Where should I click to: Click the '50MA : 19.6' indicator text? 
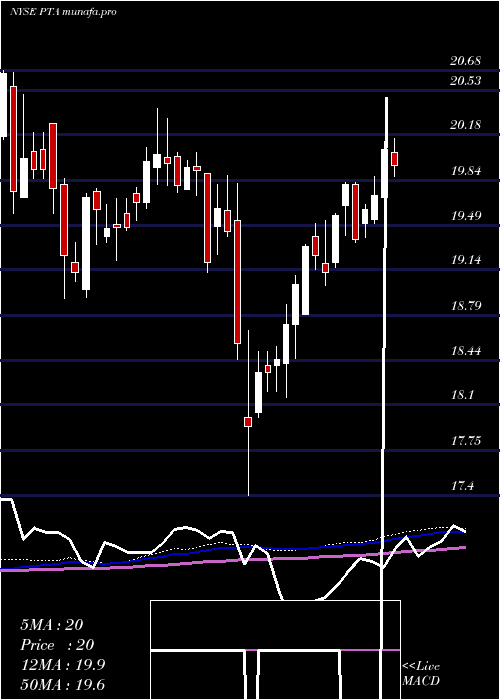pyautogui.click(x=63, y=685)
